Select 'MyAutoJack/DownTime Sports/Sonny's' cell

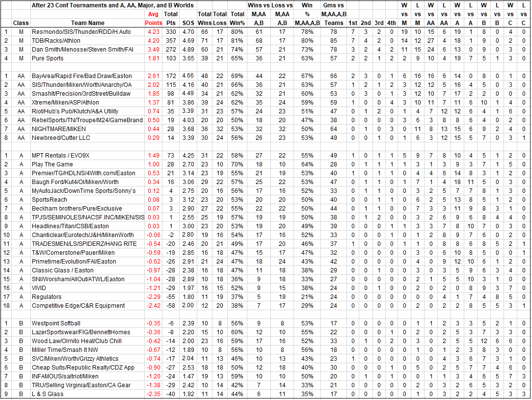click(x=87, y=190)
